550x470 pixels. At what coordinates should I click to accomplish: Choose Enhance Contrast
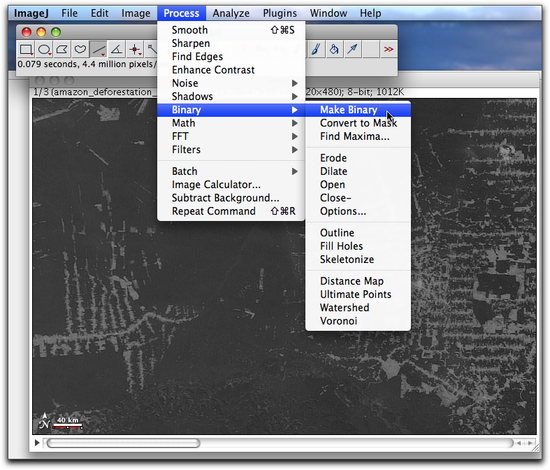[x=231, y=70]
